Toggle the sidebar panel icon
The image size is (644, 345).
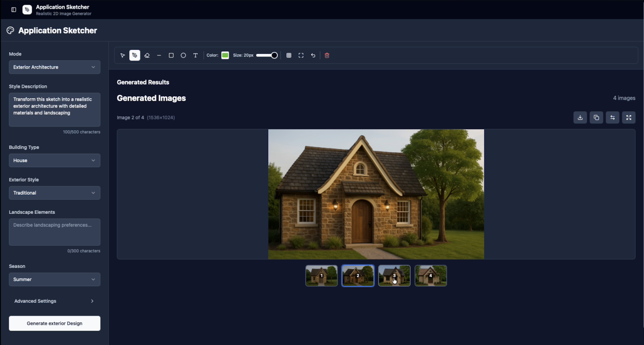click(13, 9)
